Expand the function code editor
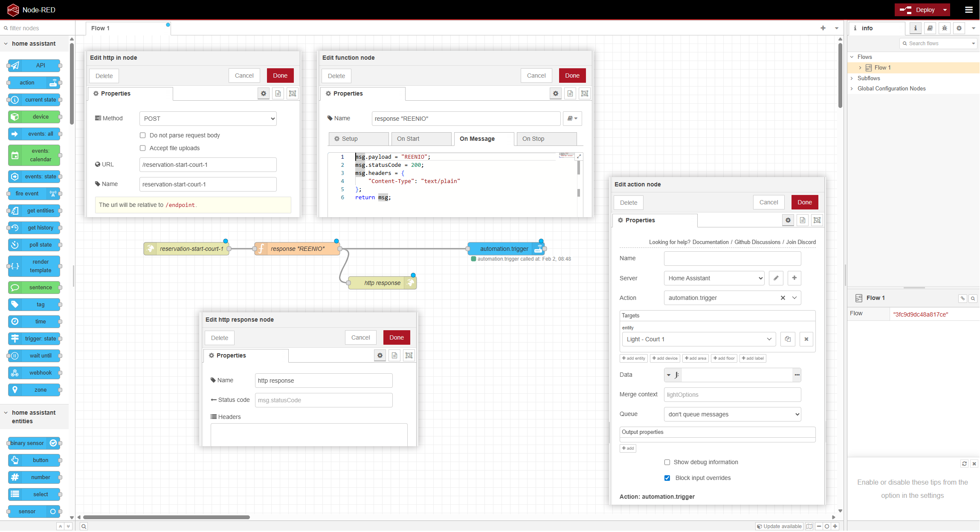 pos(579,157)
